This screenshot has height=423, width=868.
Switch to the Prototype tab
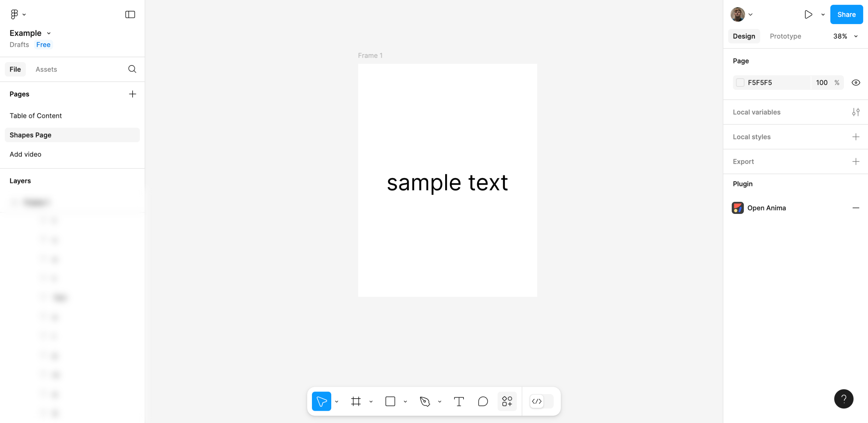tap(785, 36)
